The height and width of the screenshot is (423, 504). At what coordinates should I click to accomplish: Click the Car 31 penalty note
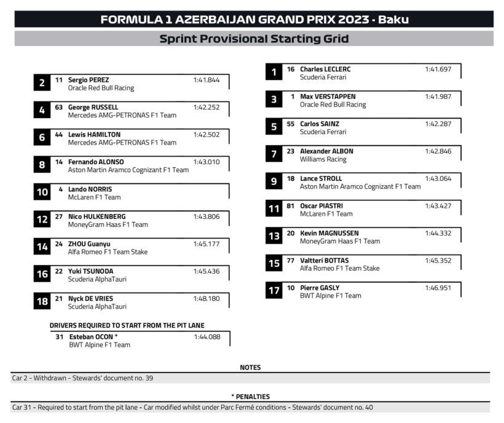pos(192,407)
